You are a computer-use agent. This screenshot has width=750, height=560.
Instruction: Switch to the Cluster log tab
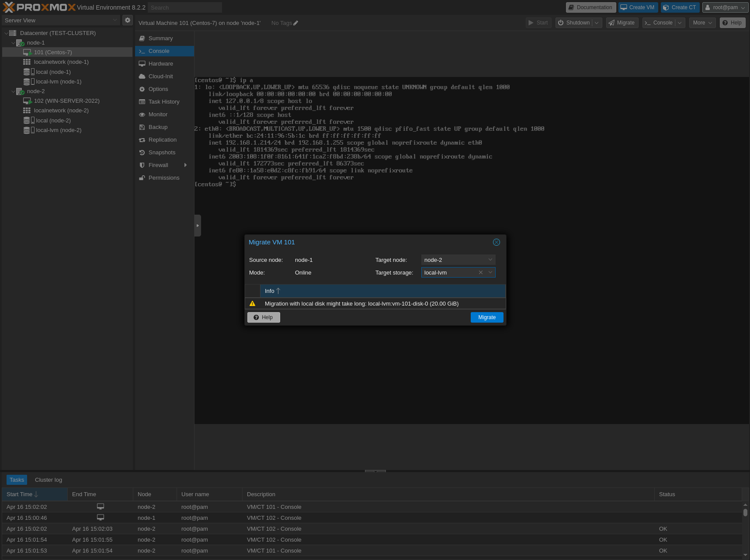click(48, 480)
